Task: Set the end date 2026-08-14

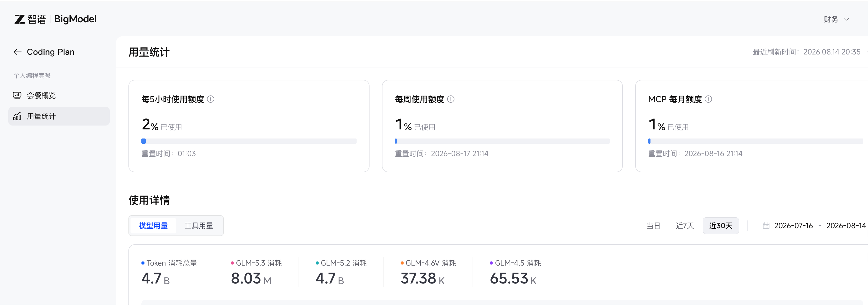Action: coord(846,226)
